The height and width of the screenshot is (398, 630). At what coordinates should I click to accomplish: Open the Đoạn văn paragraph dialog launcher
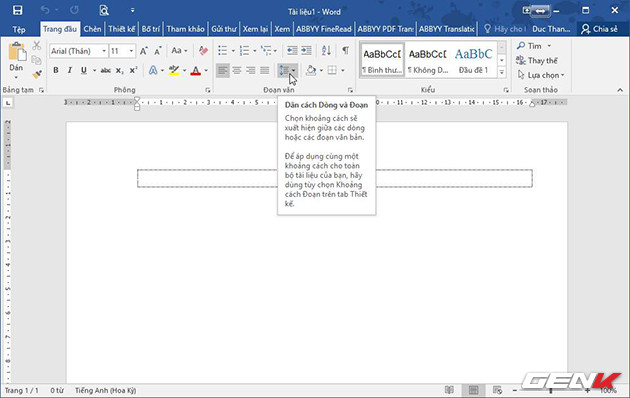pyautogui.click(x=350, y=90)
